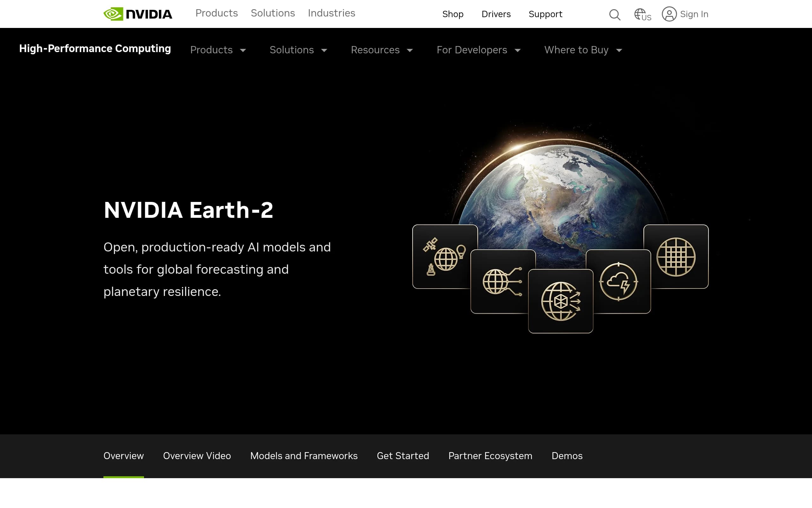Click the NVIDIA Earth-2 heading
812x508 pixels.
pyautogui.click(x=188, y=210)
